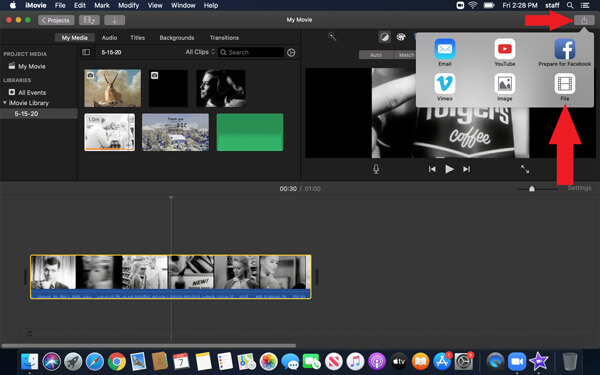Open the Modify menu
This screenshot has width=600, height=375.
(128, 5)
